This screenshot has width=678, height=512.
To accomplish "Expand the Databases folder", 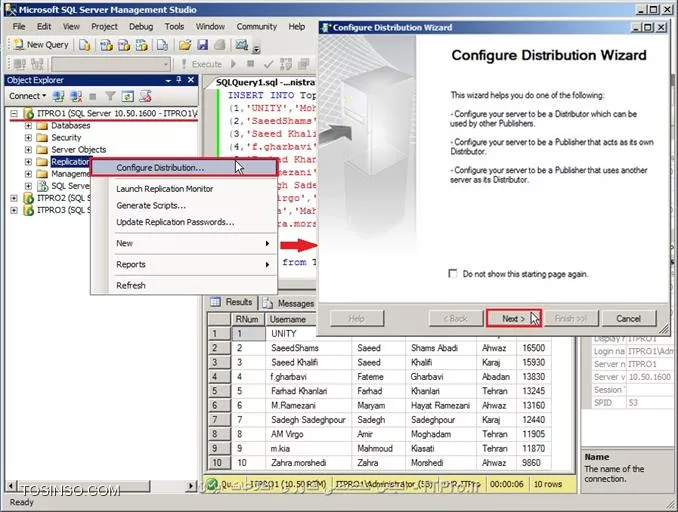I will (28, 125).
